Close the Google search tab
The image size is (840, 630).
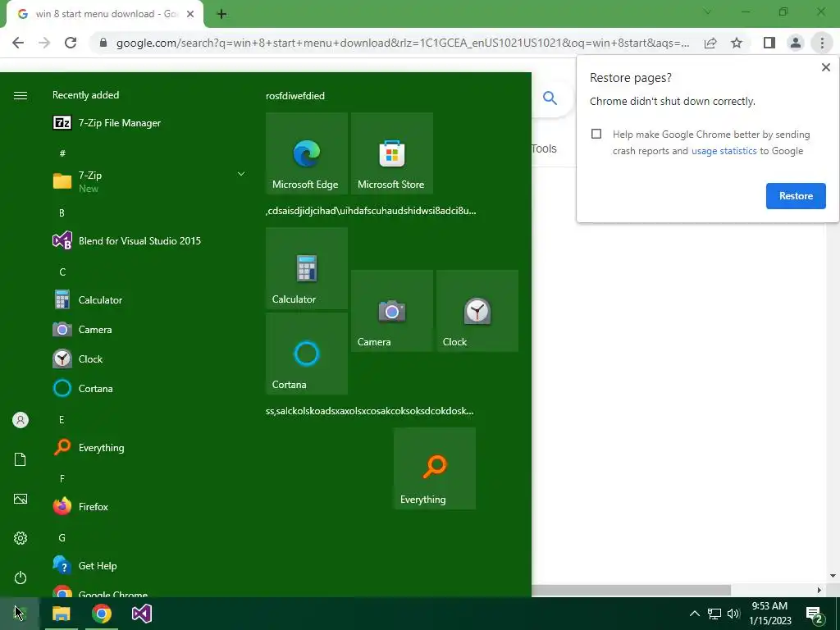tap(189, 15)
